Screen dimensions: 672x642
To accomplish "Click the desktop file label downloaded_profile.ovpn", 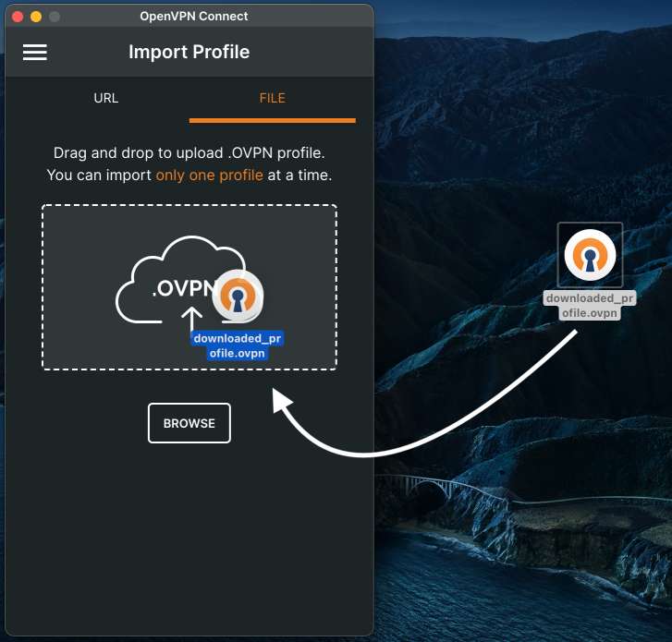I will point(590,306).
